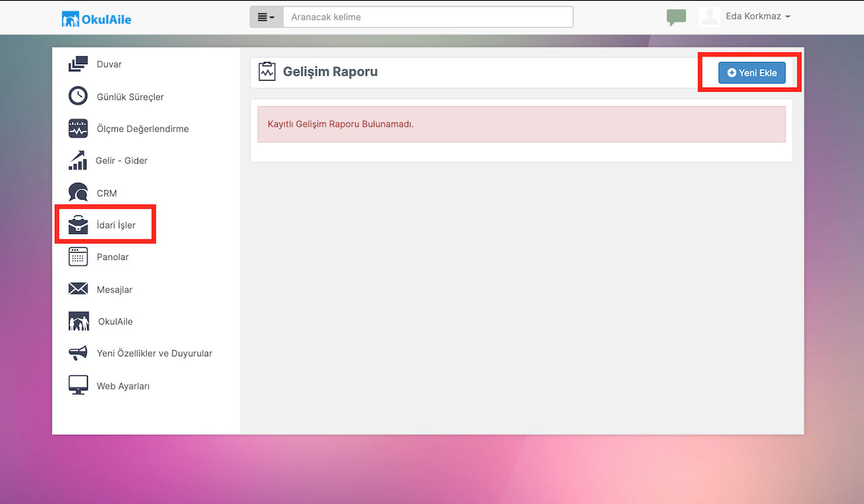This screenshot has height=504, width=864.
Task: Focus the Aranacak kelime search field
Action: 428,17
